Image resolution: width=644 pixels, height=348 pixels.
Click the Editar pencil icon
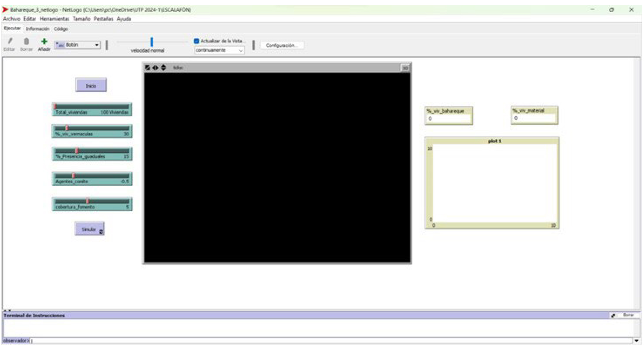tap(10, 41)
